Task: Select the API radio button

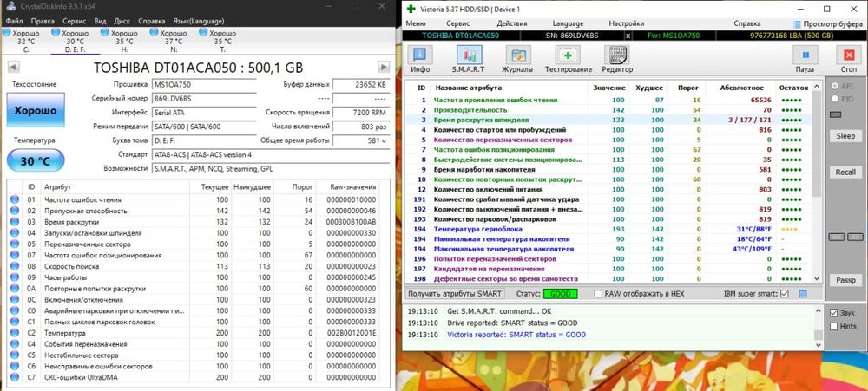Action: [x=835, y=87]
